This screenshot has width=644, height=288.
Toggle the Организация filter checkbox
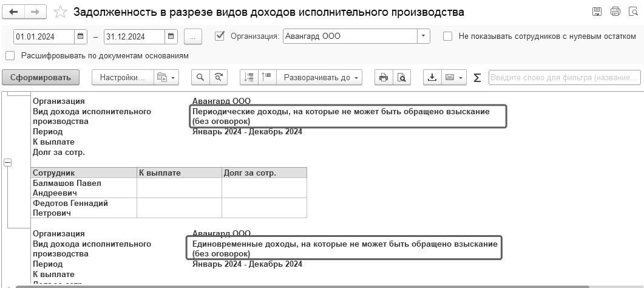220,36
